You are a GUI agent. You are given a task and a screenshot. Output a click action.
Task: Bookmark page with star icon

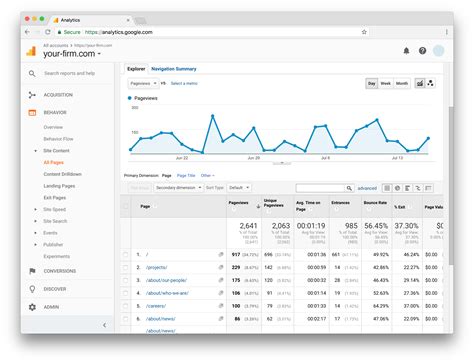tap(364, 32)
